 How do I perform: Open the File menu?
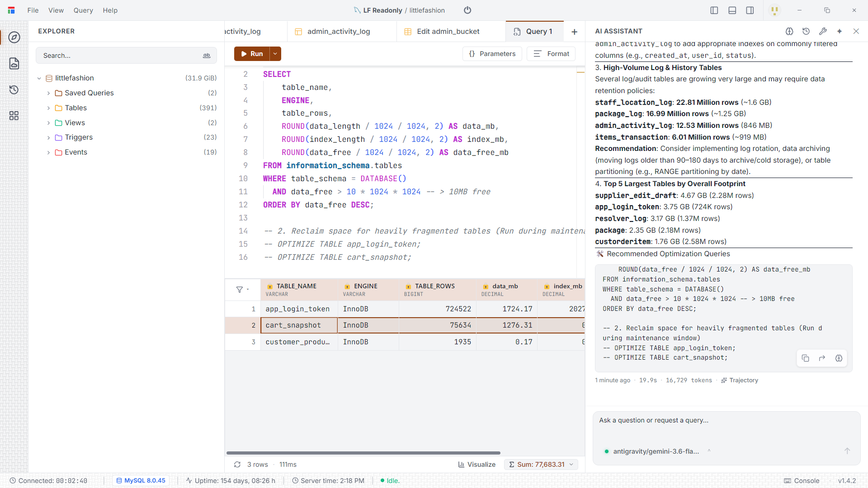tap(33, 10)
